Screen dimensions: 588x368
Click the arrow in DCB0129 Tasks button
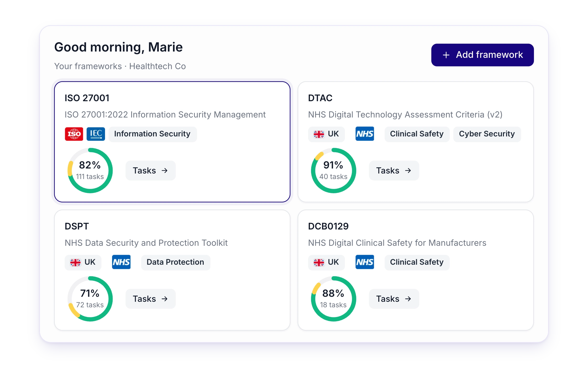[x=408, y=299]
